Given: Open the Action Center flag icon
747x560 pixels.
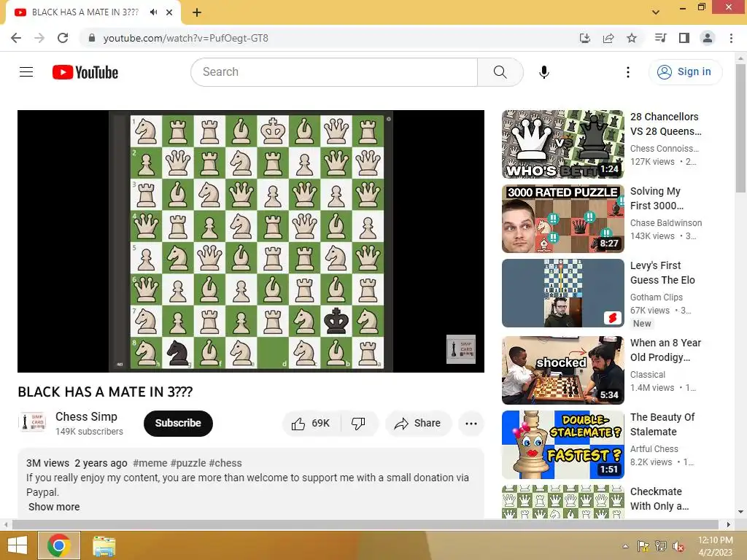Looking at the screenshot, I should pos(643,546).
